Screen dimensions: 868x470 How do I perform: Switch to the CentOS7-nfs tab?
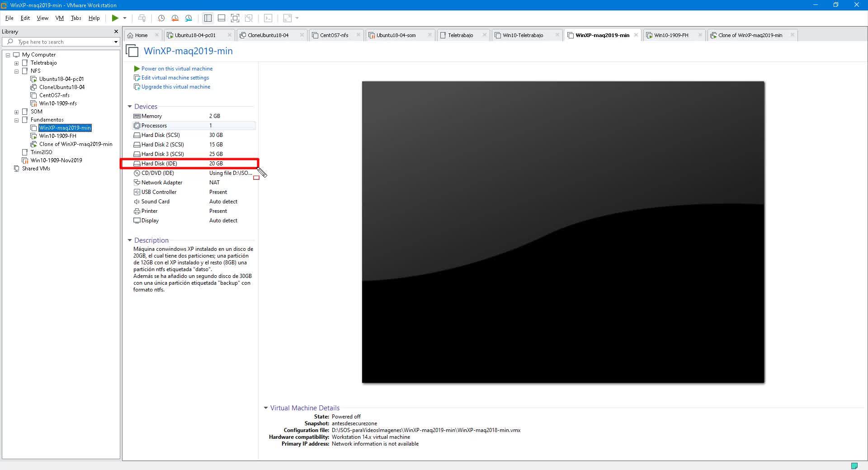pyautogui.click(x=334, y=35)
